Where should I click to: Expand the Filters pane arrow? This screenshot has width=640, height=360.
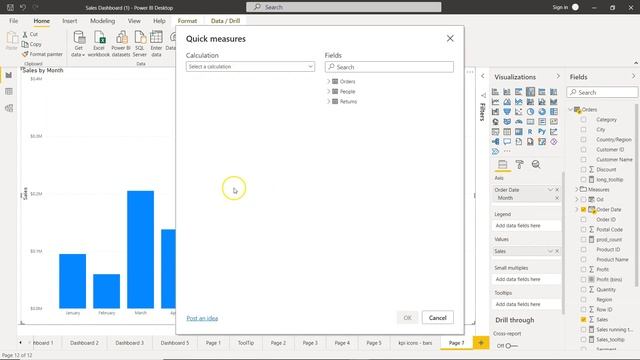click(x=483, y=76)
